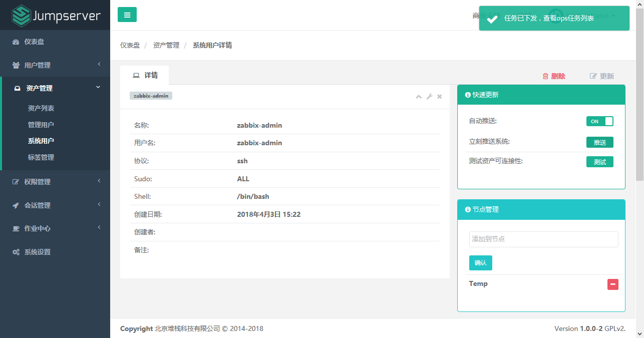This screenshot has width=644, height=338.
Task: Click the pencil icon next to 更新
Action: coord(593,76)
